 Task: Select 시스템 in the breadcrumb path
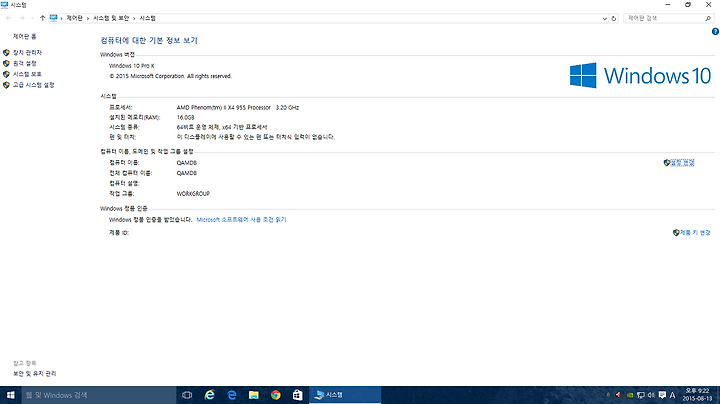coord(147,18)
